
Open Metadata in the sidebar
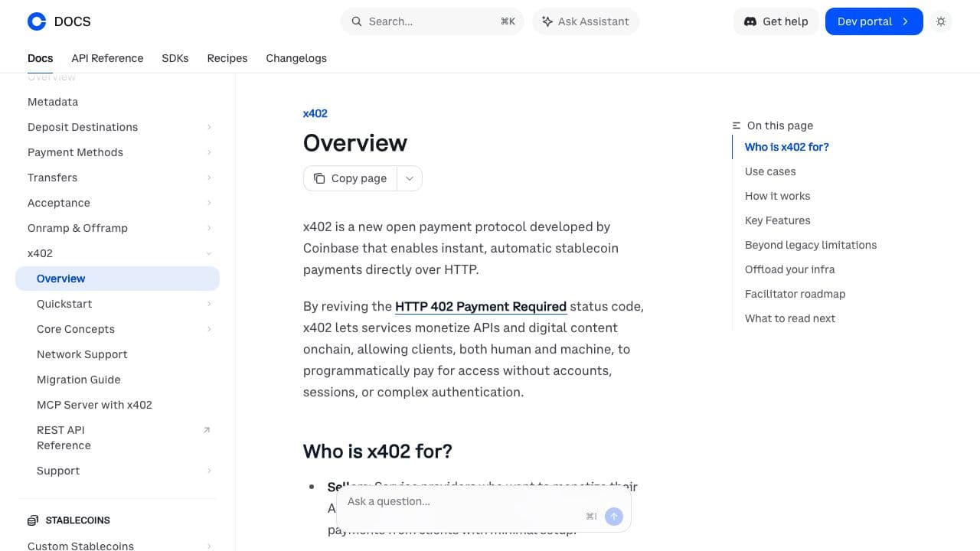click(53, 102)
